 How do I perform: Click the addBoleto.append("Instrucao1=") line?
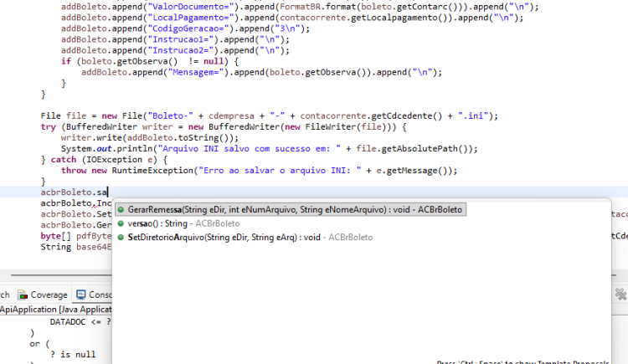coord(175,39)
